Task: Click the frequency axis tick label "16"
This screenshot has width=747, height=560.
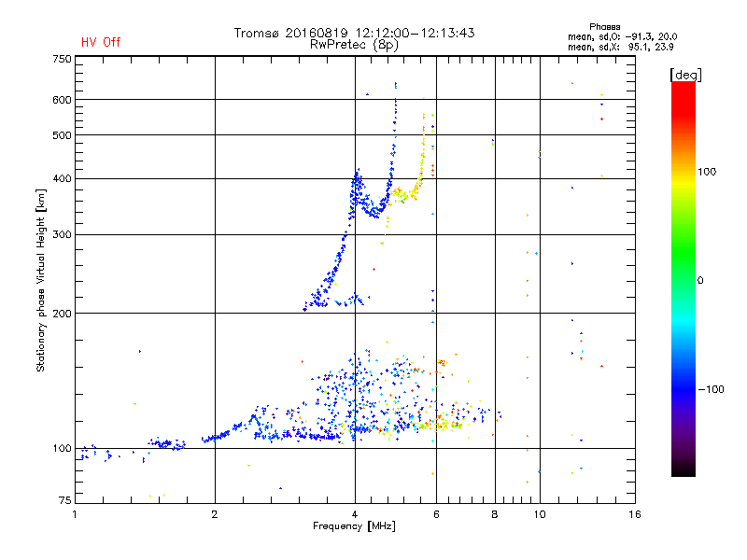Action: (635, 514)
